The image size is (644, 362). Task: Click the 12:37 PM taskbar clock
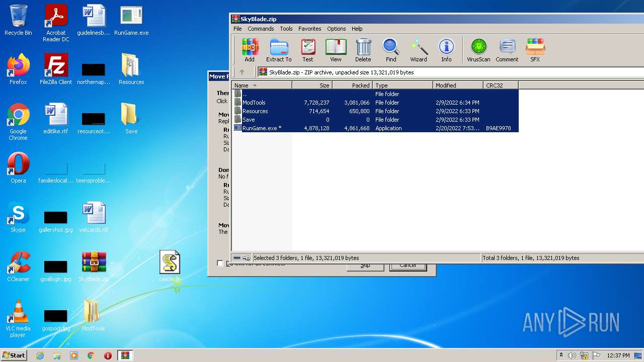[618, 355]
